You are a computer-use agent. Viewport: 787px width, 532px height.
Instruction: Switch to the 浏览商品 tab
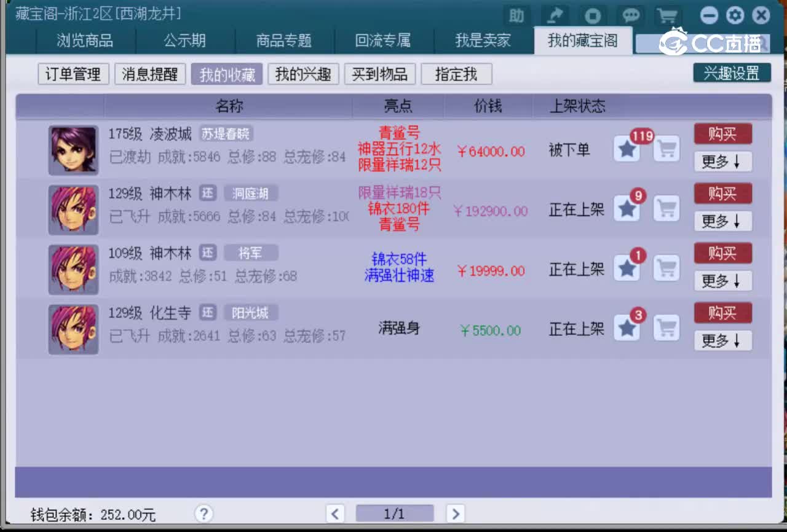tap(85, 41)
